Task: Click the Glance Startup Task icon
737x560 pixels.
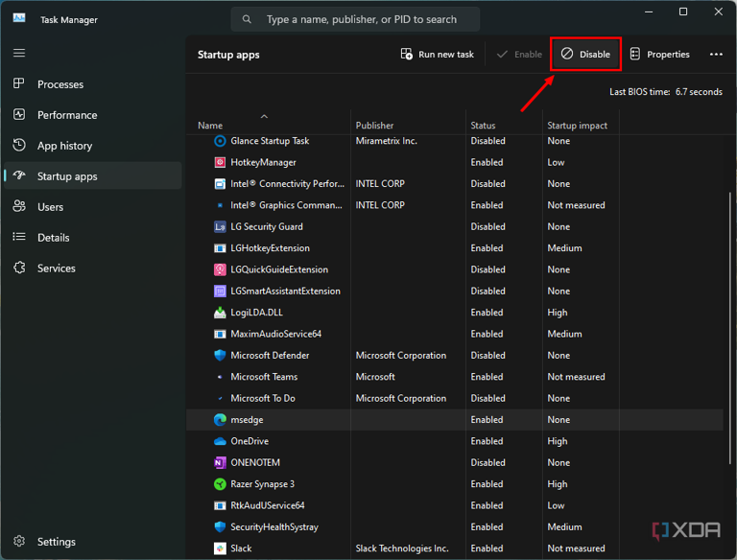Action: [x=220, y=141]
